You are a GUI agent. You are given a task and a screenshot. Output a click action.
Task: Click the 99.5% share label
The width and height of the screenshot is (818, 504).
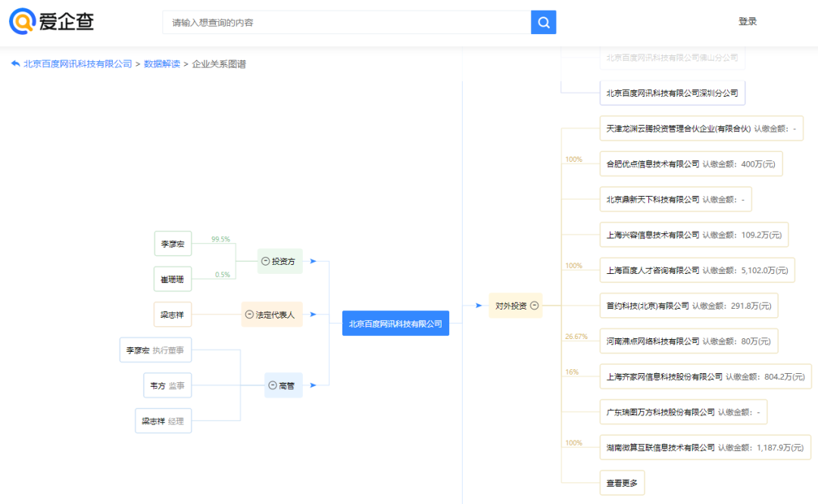click(220, 238)
